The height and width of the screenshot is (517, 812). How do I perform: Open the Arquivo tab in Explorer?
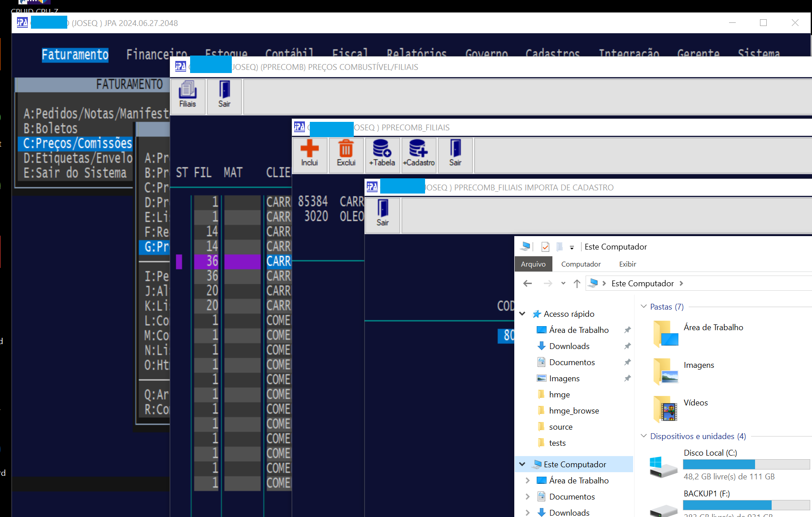[533, 264]
